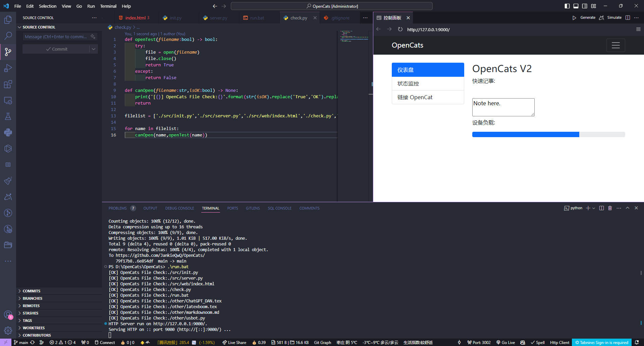
Task: Switch to the server.py editor tab
Action: [218, 18]
